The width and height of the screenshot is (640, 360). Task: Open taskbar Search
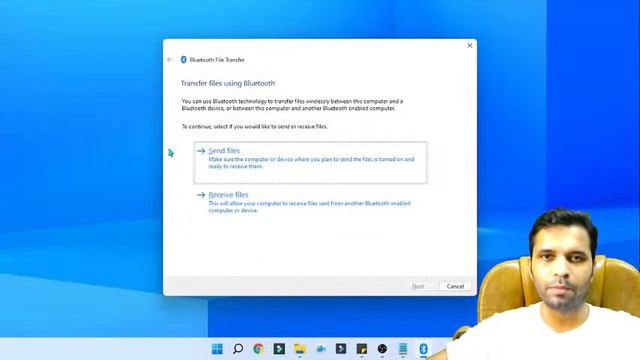[238, 349]
